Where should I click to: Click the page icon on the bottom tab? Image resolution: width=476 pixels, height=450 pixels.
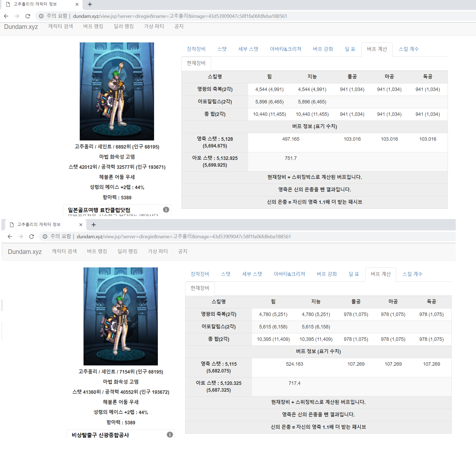click(x=12, y=225)
